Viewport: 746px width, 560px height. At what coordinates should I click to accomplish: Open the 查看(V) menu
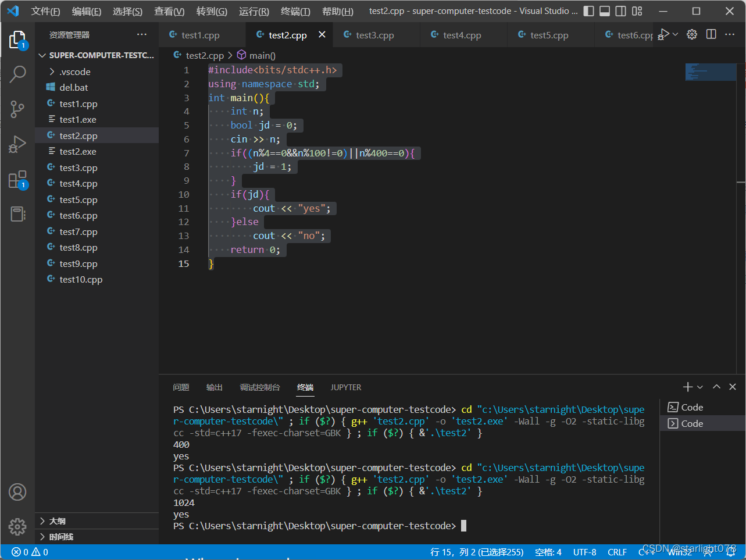click(169, 11)
